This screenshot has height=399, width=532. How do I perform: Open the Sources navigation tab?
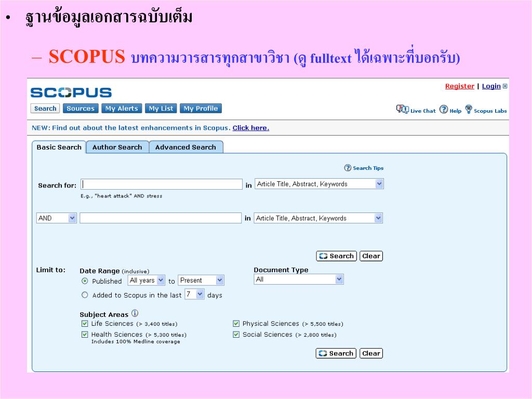point(81,108)
